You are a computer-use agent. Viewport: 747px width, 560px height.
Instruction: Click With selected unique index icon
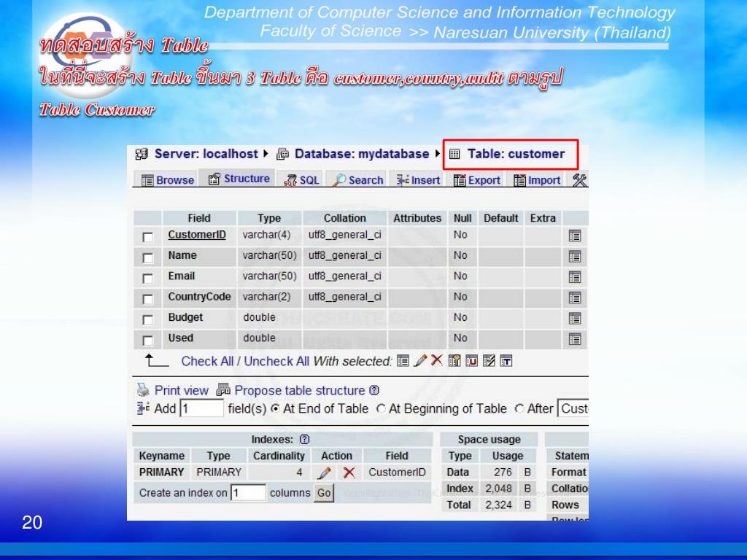(x=472, y=360)
